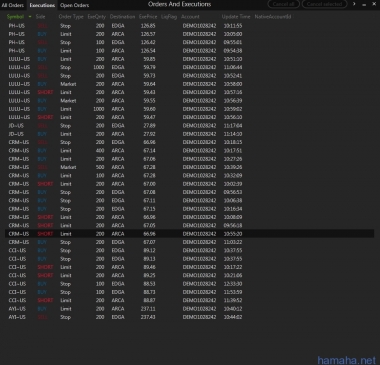Select the CRM-US price 67.07 cell
The image size is (380, 365).
point(149,242)
